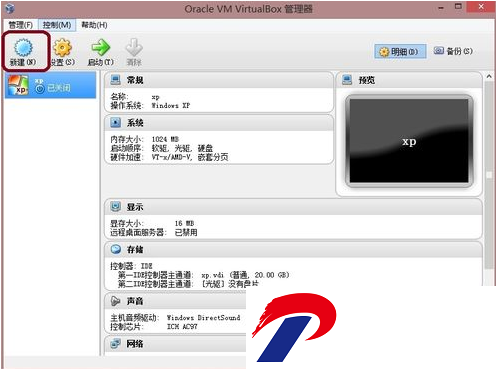
Task: Open the 网络 section title link
Action: pos(135,344)
